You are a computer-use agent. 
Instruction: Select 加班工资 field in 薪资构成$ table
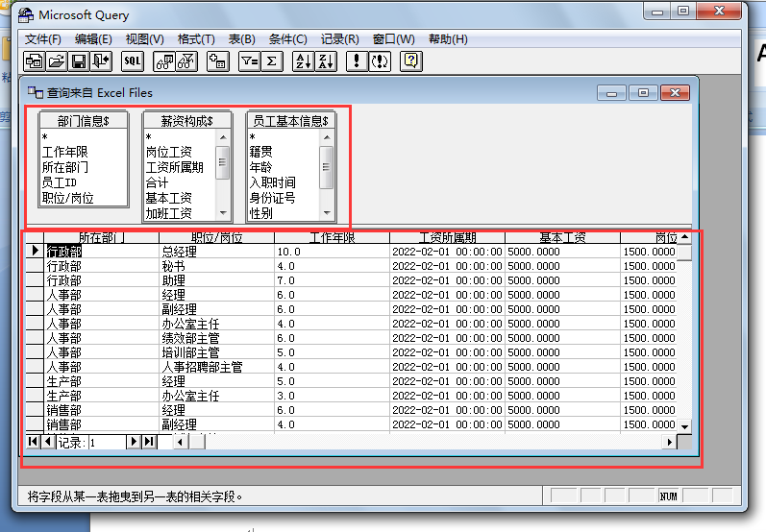168,214
